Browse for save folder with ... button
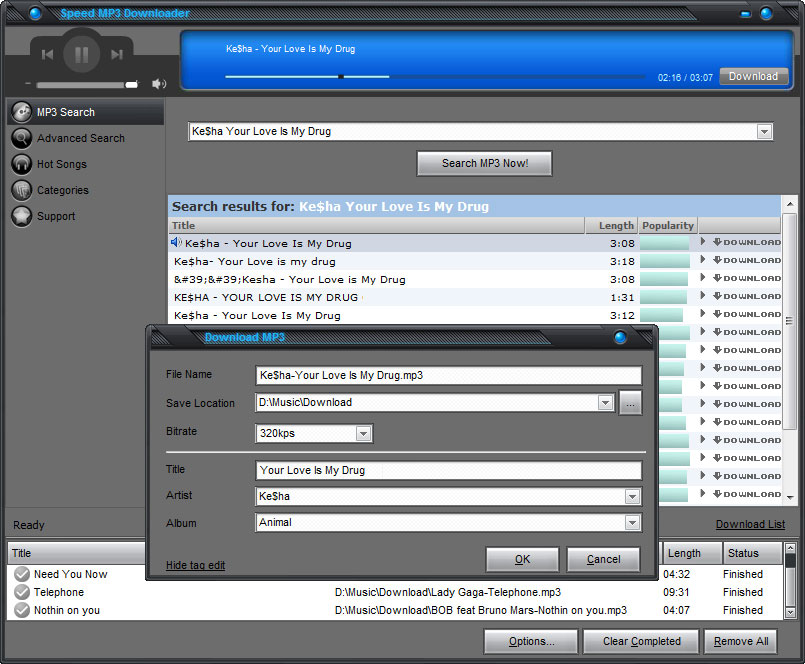Screen dimensions: 805x664 tap(630, 403)
